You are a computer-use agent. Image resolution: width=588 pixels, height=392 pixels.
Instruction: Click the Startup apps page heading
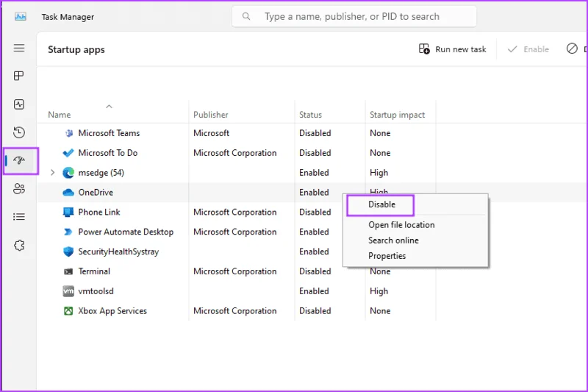click(76, 50)
